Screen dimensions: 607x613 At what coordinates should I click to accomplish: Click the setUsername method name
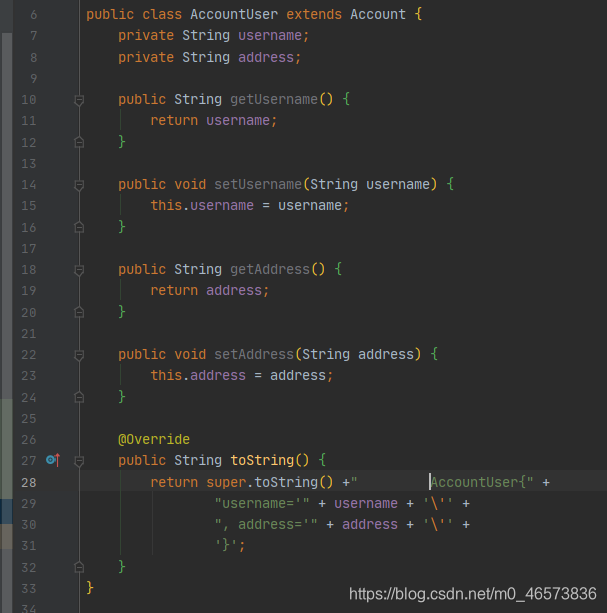click(x=258, y=184)
